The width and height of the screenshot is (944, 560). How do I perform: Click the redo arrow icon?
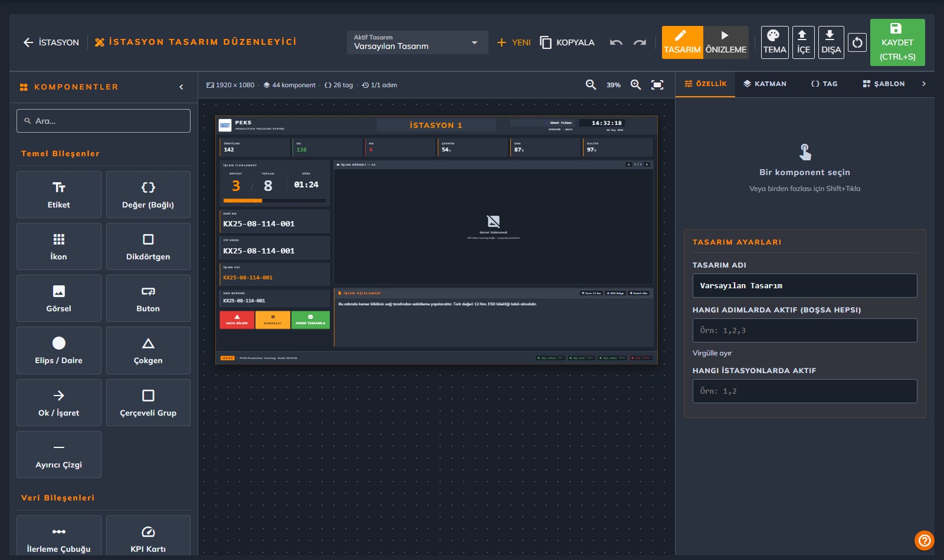tap(640, 42)
